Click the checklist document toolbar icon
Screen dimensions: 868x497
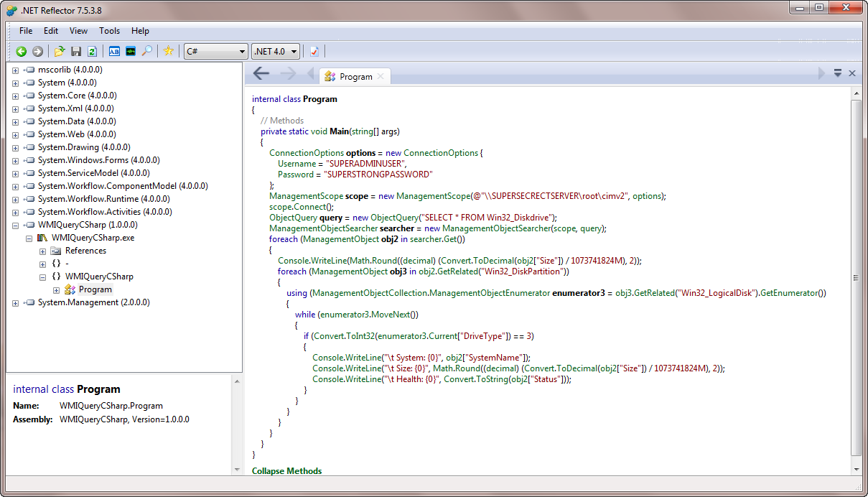[314, 51]
